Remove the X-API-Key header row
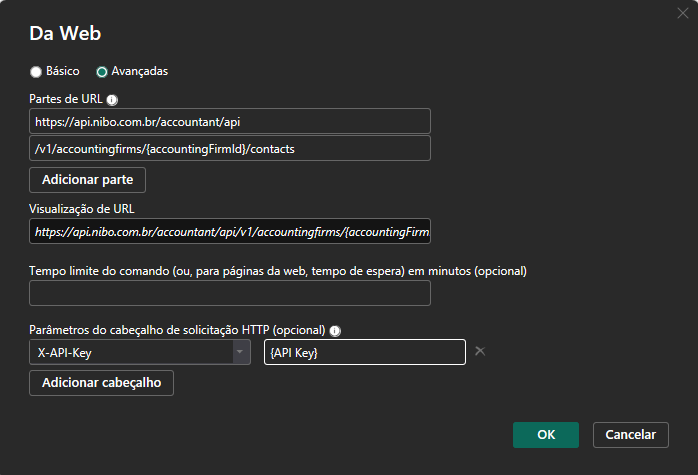 (480, 351)
